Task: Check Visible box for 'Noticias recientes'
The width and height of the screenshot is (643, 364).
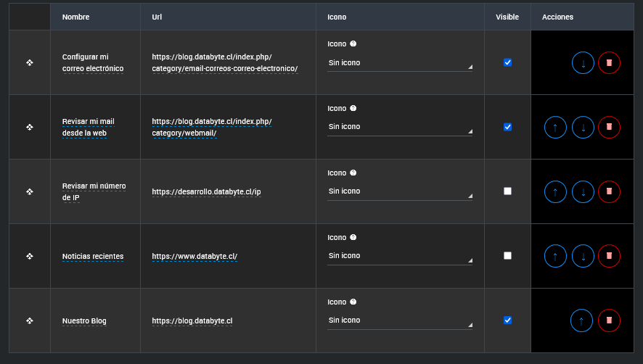Action: click(x=507, y=256)
